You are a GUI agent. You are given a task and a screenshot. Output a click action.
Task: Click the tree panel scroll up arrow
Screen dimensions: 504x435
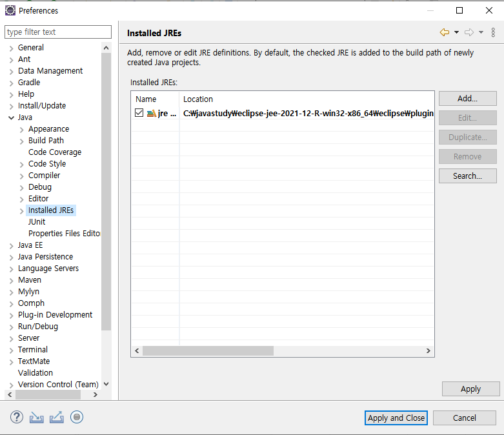point(106,48)
